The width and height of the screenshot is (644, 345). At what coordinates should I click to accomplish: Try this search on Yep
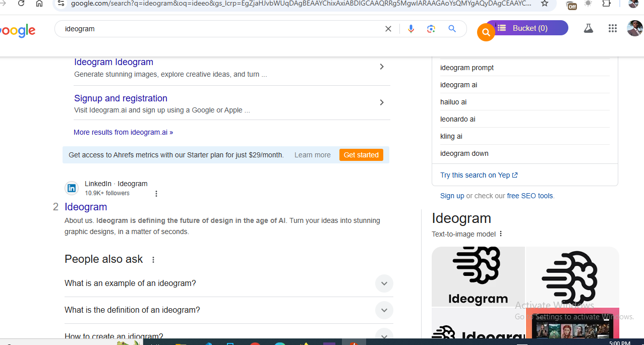tap(479, 175)
